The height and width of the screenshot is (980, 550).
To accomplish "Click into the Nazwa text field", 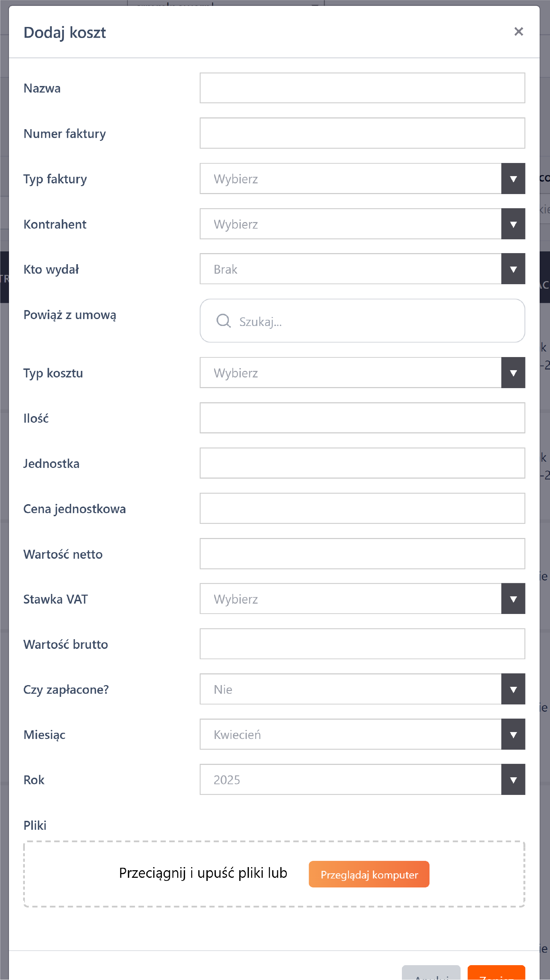I will [362, 88].
